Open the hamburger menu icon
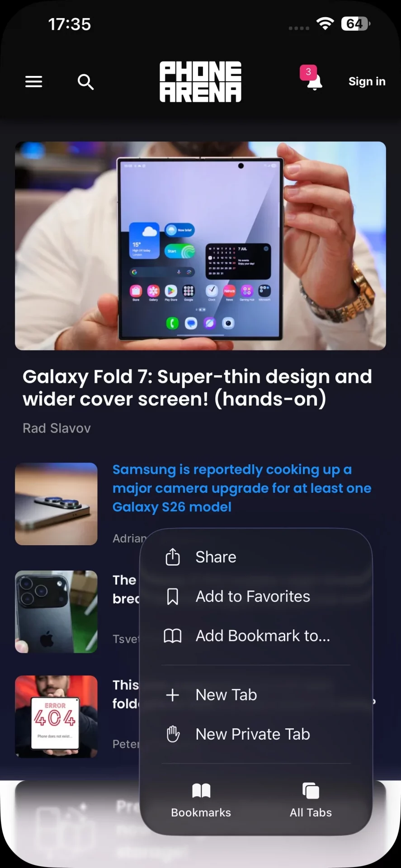 click(x=33, y=82)
